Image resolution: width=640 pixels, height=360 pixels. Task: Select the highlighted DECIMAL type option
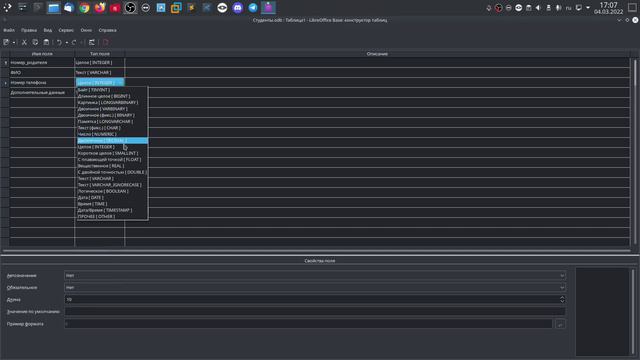[112, 140]
